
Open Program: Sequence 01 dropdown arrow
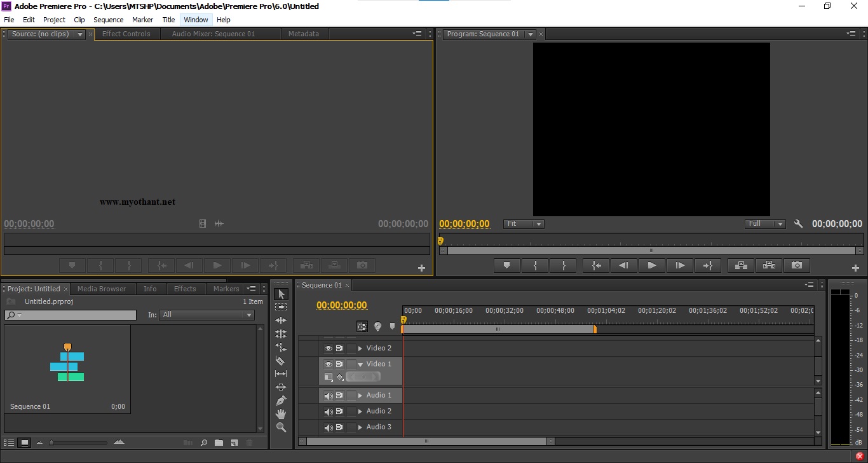point(530,34)
